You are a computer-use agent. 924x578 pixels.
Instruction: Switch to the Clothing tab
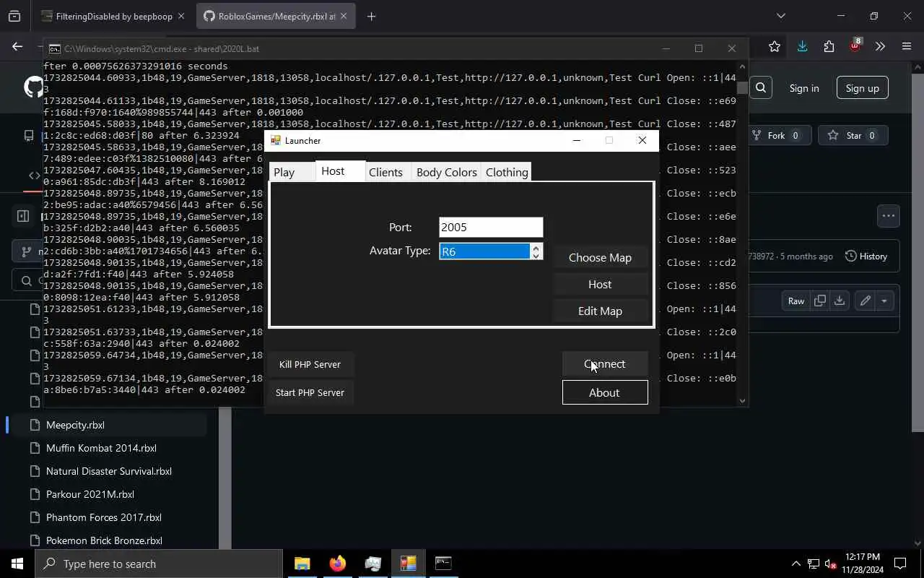coord(507,172)
